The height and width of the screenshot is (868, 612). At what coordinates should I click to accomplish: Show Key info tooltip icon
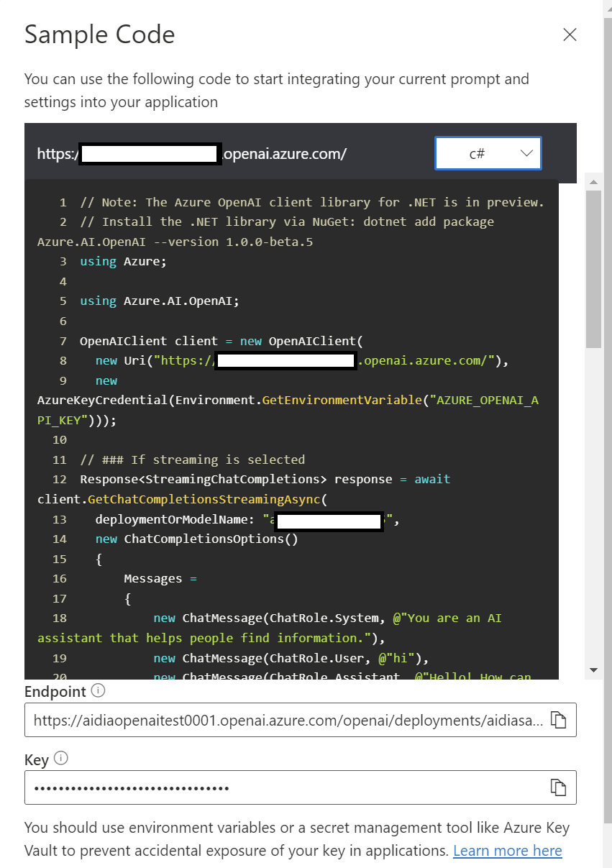[x=61, y=758]
